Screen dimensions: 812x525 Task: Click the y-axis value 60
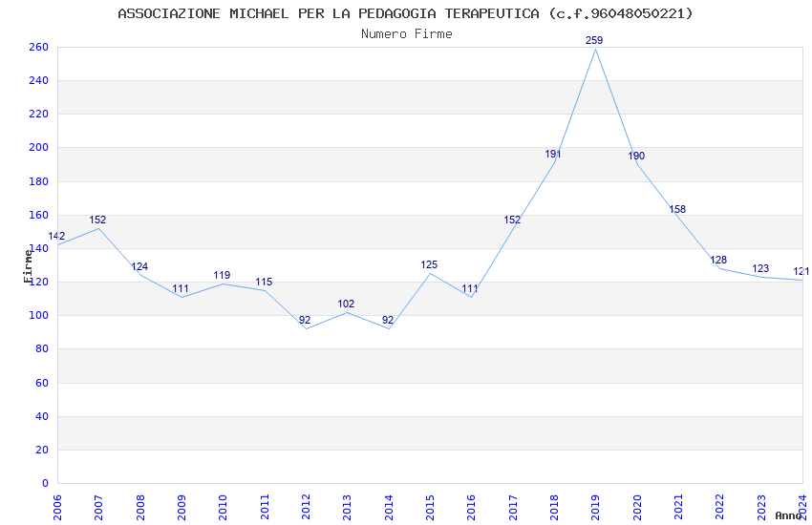(41, 384)
